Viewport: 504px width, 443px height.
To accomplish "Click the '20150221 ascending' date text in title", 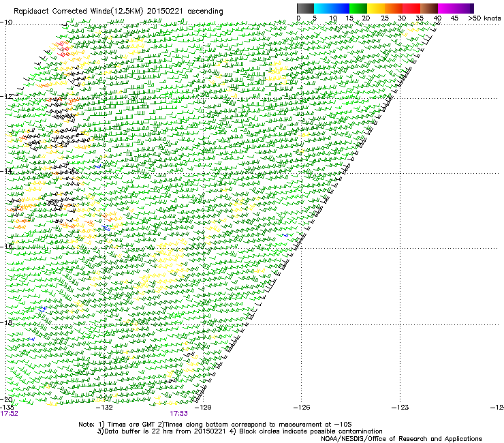I will pyautogui.click(x=185, y=12).
